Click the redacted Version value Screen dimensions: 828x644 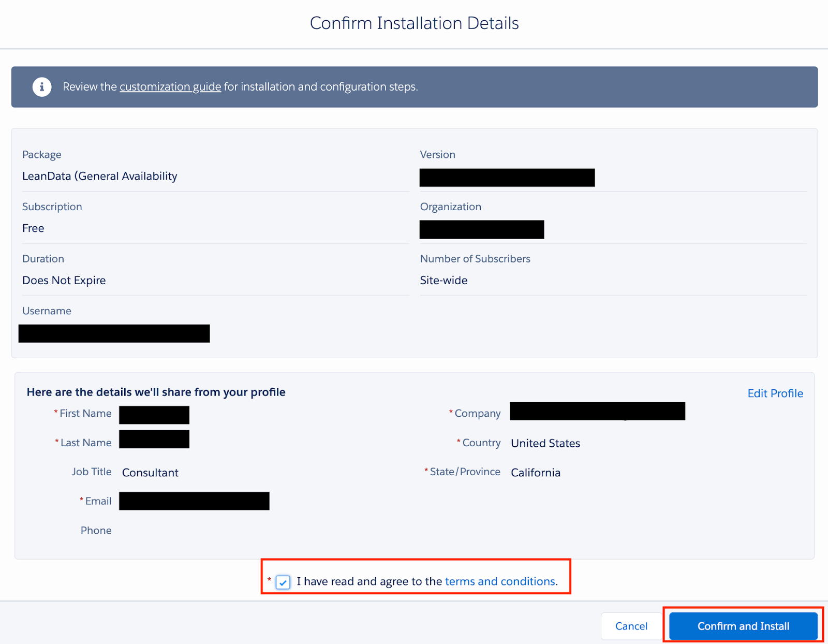coord(507,178)
